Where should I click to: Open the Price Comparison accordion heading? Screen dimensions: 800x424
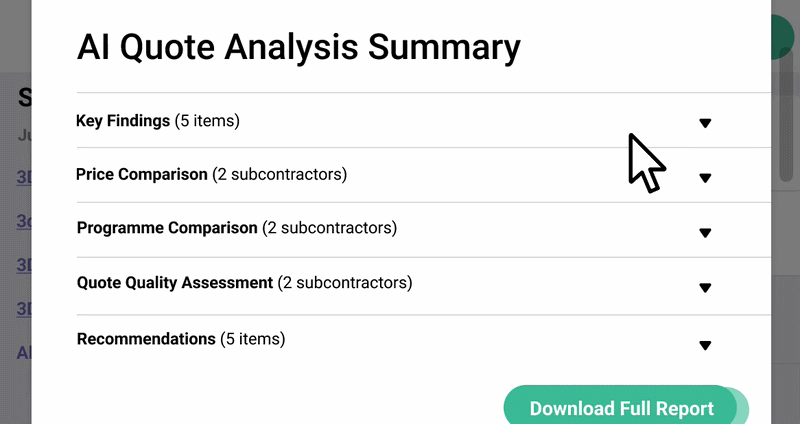click(141, 174)
